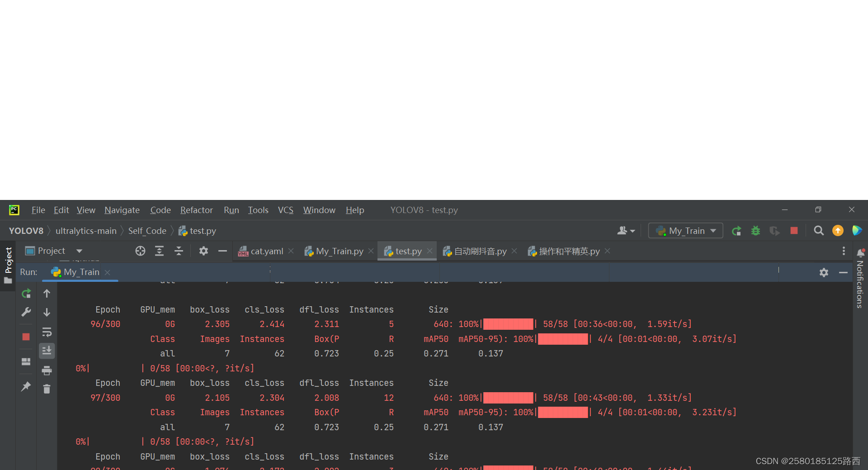Open the Run menu
The image size is (868, 470).
pos(231,210)
